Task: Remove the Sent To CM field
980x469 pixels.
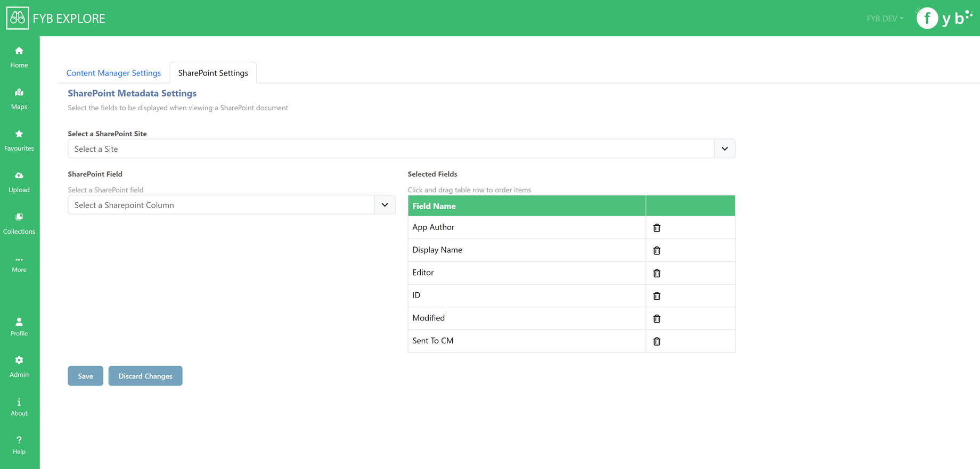Action: [x=657, y=341]
